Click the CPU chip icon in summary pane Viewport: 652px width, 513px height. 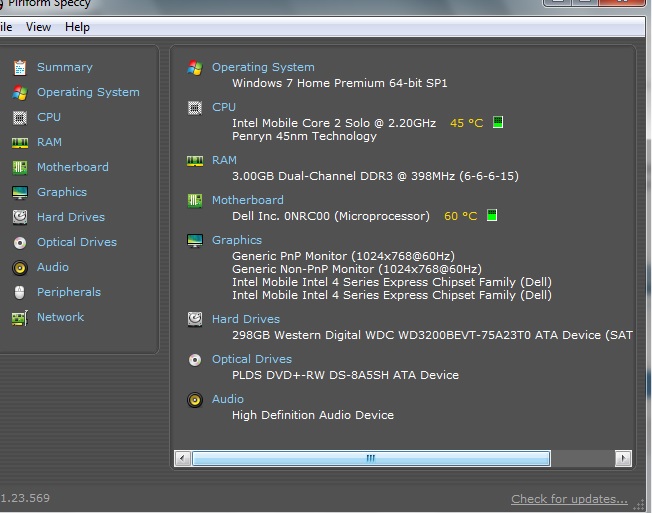click(x=195, y=108)
